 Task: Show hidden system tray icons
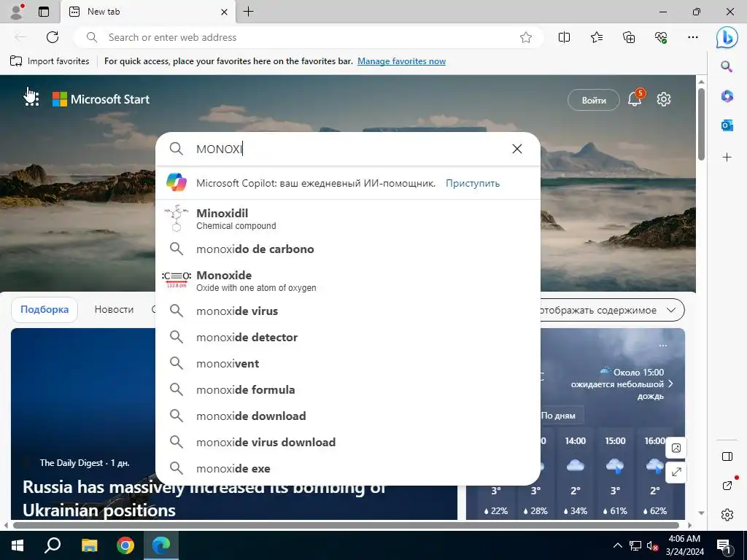point(617,545)
